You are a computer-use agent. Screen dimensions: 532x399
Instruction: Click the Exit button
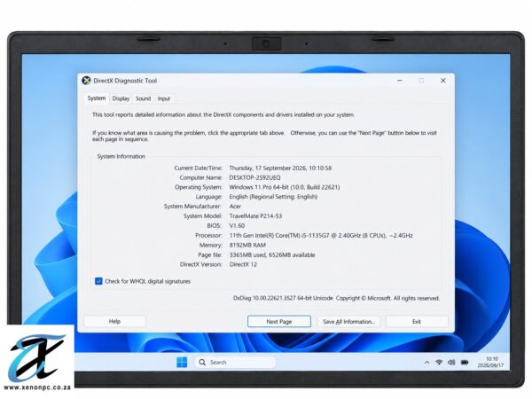click(x=417, y=322)
